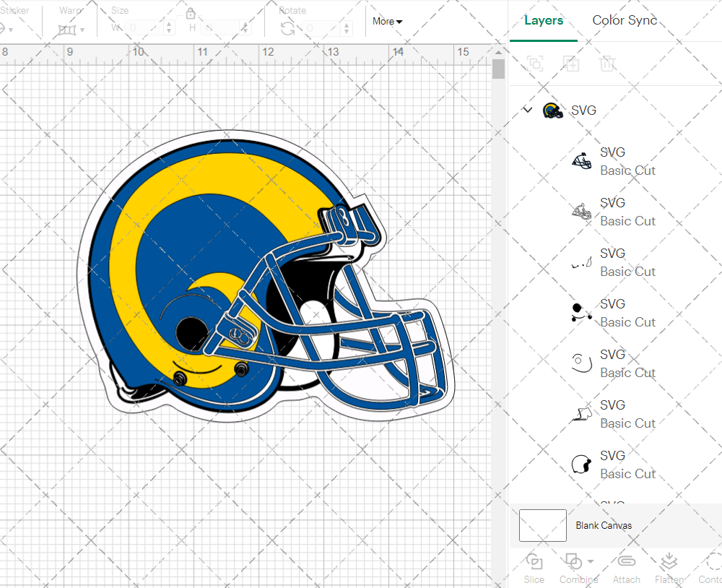Click the Rotate icon
Viewport: 722px width, 588px height.
[288, 29]
